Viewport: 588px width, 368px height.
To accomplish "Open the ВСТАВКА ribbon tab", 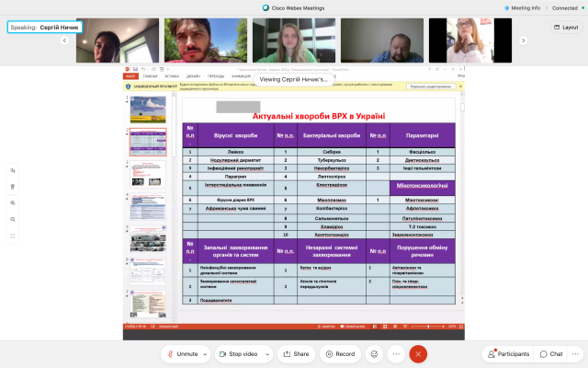I will click(x=172, y=76).
